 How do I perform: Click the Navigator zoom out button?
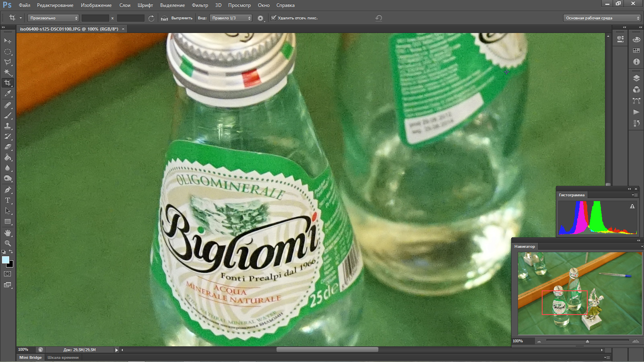(539, 341)
